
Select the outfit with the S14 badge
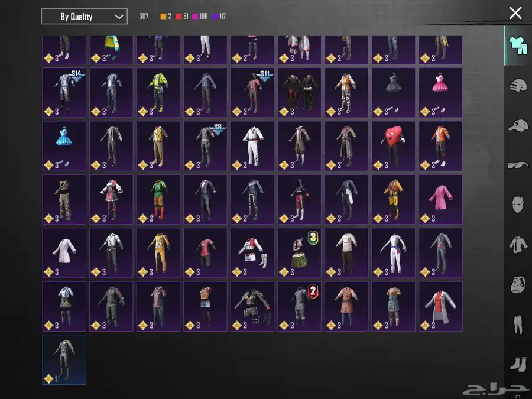click(64, 93)
